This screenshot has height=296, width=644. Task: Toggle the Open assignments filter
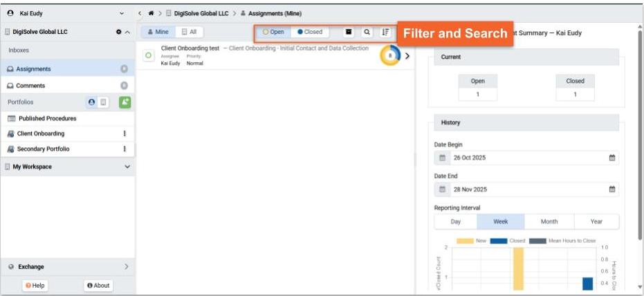point(273,32)
